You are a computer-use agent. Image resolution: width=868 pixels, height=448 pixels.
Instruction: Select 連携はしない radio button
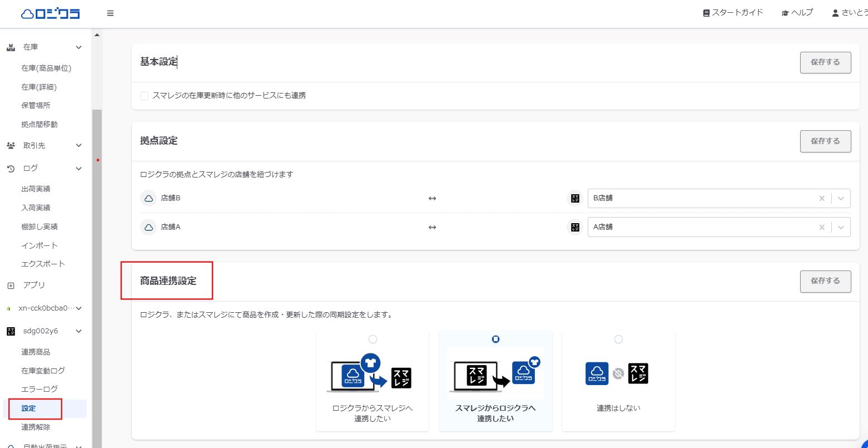coord(618,339)
